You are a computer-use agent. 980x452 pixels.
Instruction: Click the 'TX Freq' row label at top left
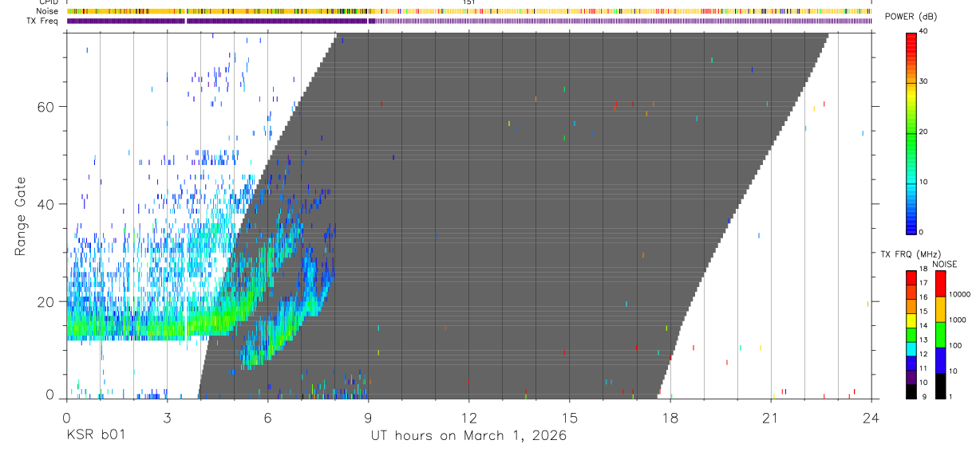(44, 21)
